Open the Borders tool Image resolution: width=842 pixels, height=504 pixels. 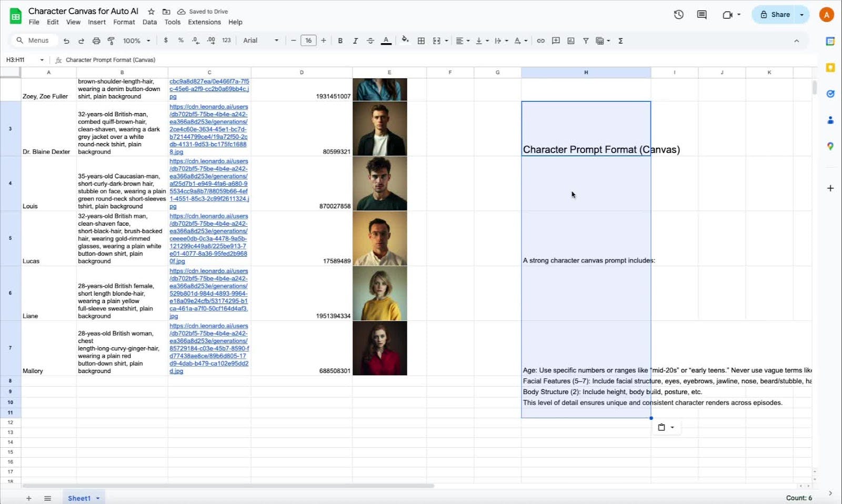click(421, 41)
